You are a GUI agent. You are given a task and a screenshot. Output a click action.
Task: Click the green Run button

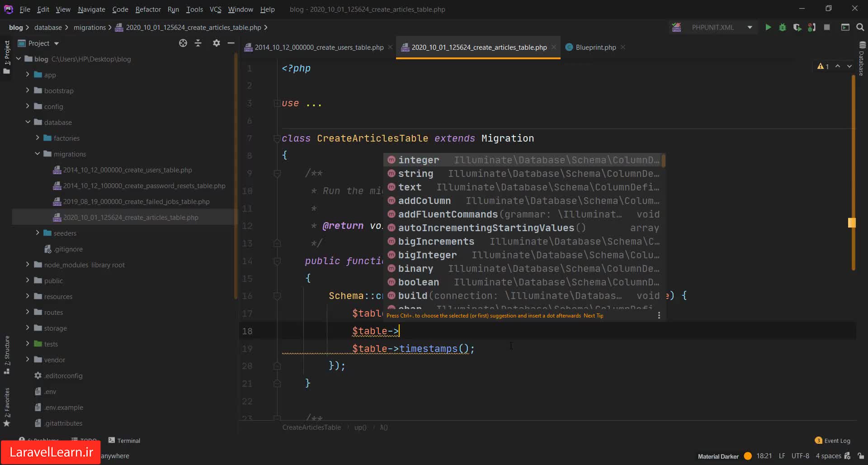click(x=768, y=28)
